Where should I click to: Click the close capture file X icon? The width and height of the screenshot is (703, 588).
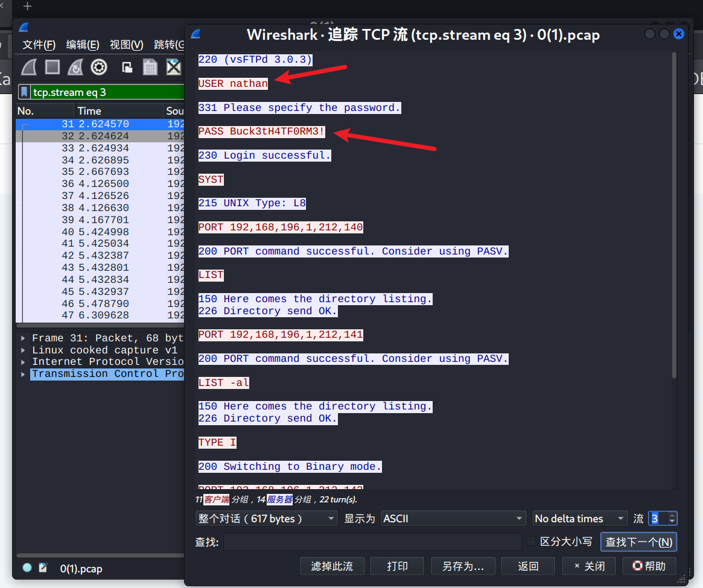(174, 67)
